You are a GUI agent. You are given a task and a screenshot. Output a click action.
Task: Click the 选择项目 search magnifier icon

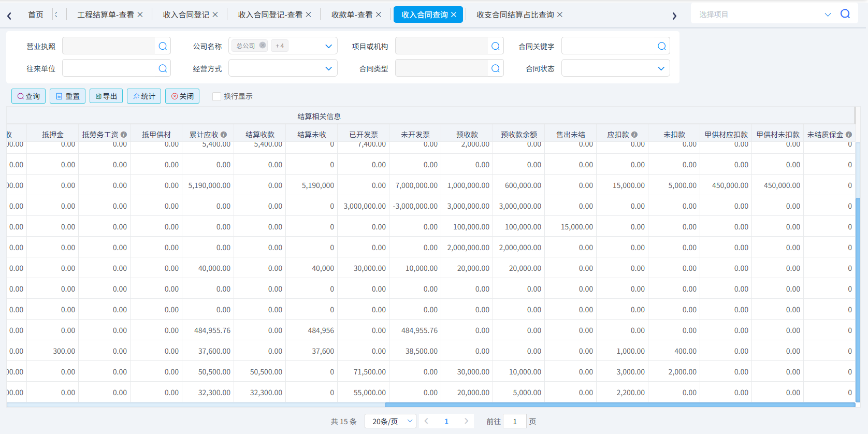[845, 14]
